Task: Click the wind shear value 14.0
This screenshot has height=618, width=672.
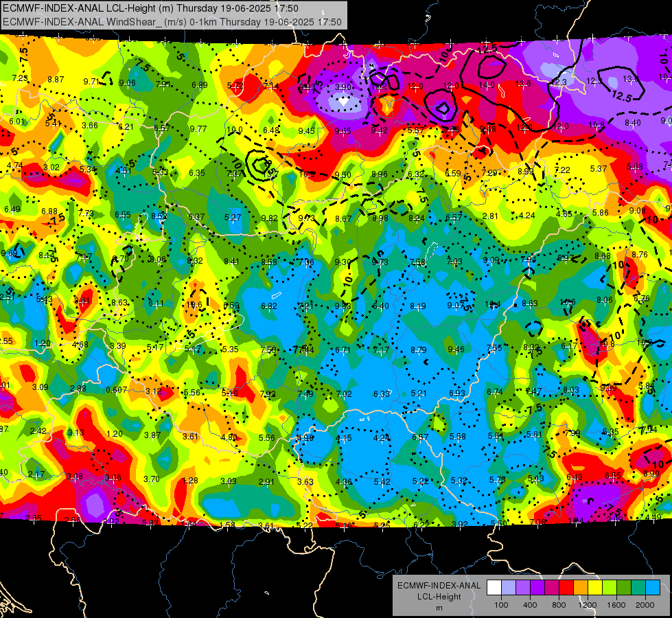Action: pyautogui.click(x=487, y=85)
